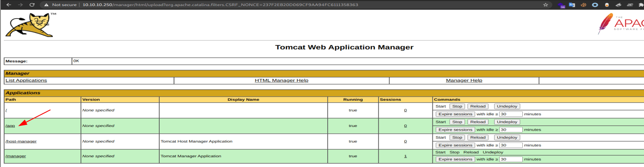
Task: View sessions count for /app
Action: [x=406, y=126]
